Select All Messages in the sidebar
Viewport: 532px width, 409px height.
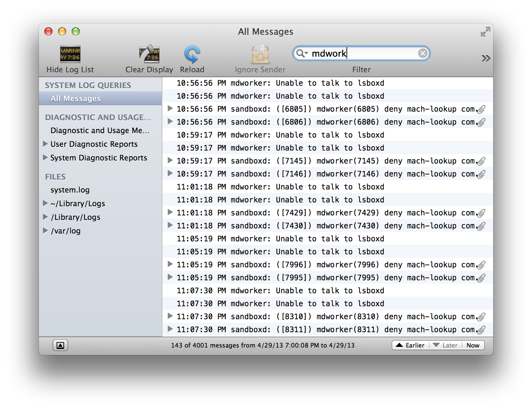(100, 98)
